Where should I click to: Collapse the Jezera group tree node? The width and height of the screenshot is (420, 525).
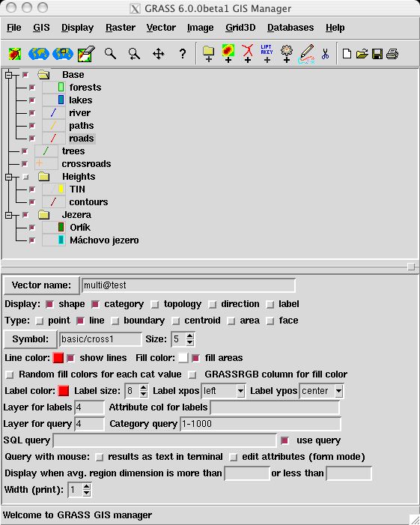[x=9, y=215]
